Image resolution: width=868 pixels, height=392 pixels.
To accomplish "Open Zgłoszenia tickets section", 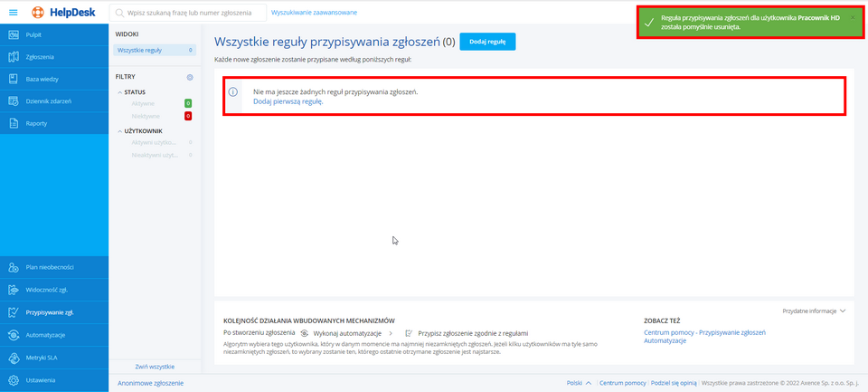I will coord(40,57).
